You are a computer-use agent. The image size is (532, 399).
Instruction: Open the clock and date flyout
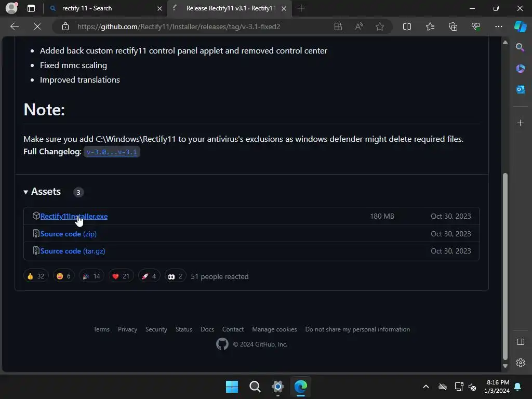pos(497,387)
